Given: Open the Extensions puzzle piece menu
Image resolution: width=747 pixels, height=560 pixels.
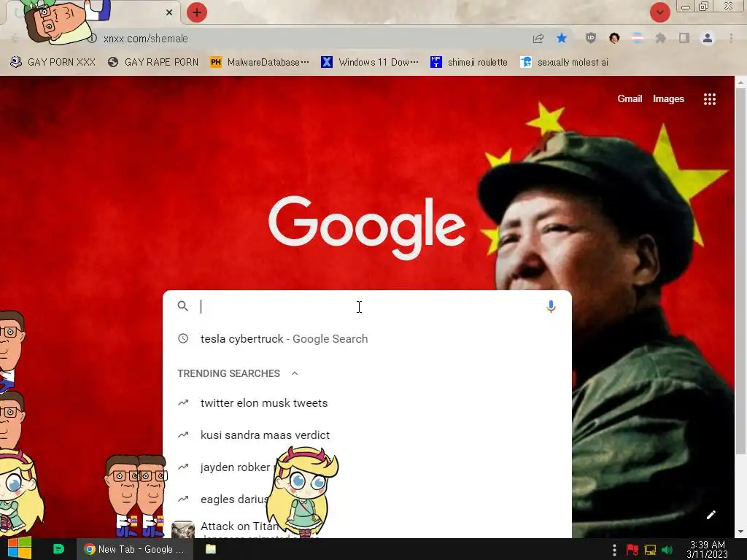Looking at the screenshot, I should pos(661,38).
